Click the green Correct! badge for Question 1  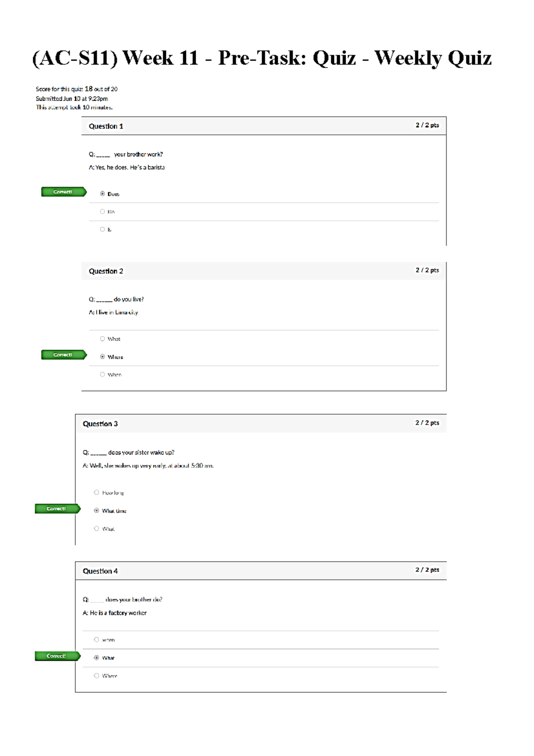63,192
